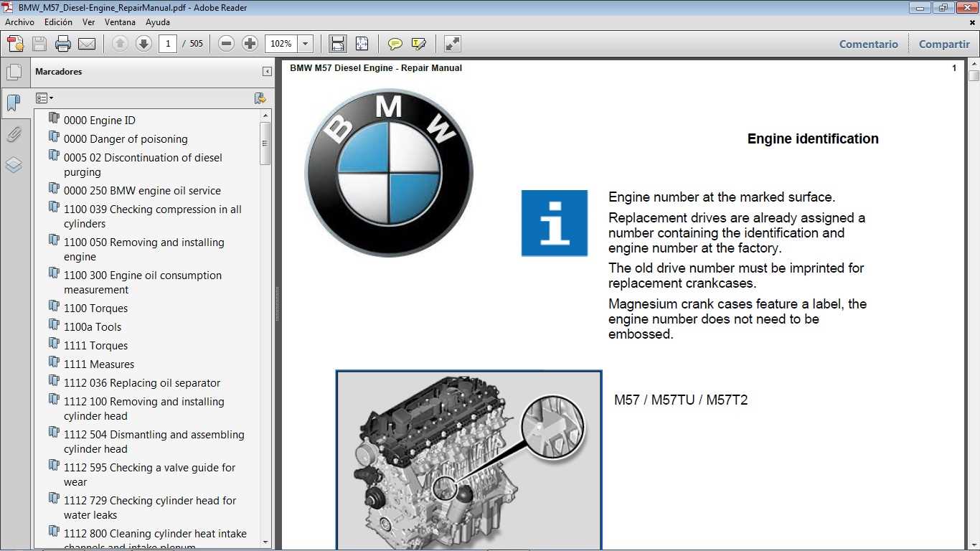Select bookmark 1111 Torques

click(x=95, y=346)
